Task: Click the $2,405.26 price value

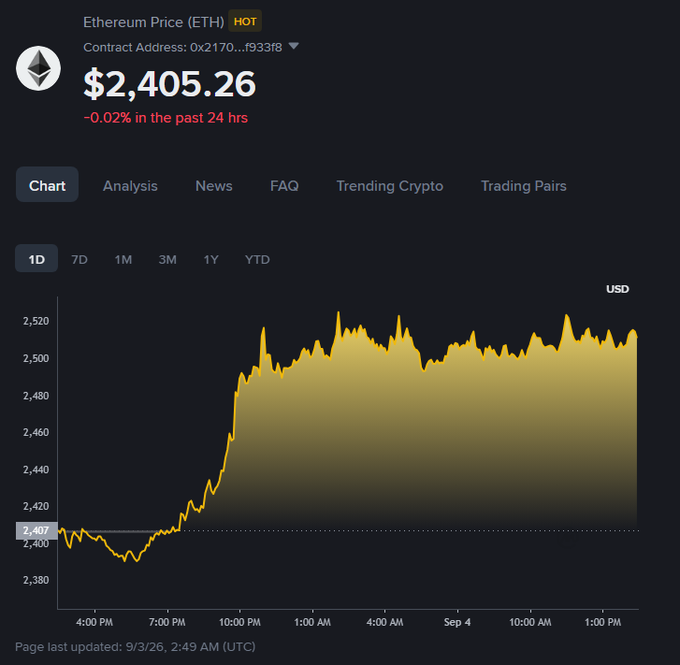Action: (x=170, y=84)
